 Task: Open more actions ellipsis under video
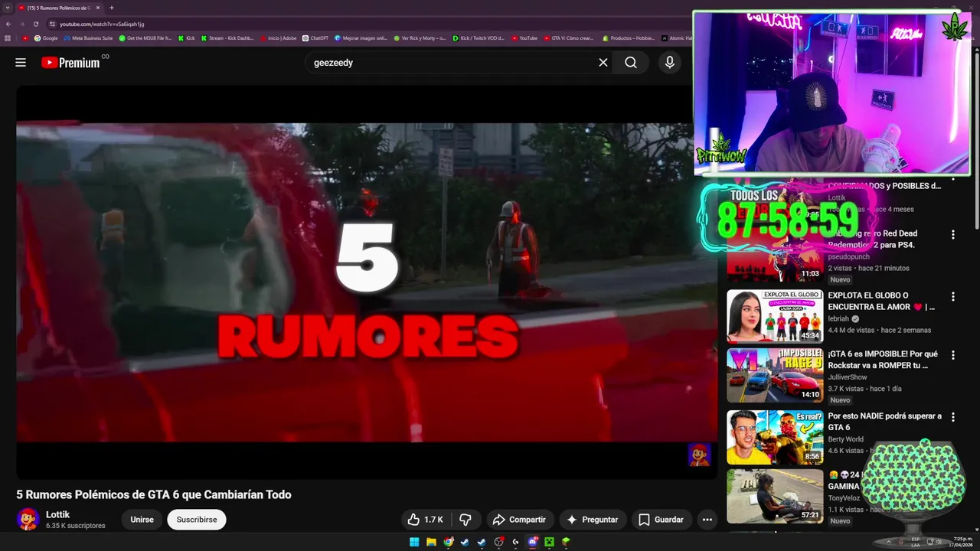click(707, 520)
